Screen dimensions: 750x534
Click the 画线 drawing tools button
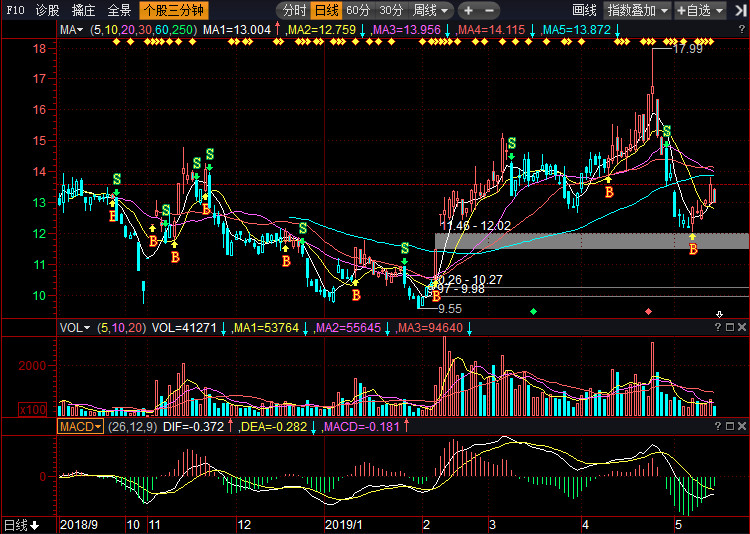[x=584, y=11]
